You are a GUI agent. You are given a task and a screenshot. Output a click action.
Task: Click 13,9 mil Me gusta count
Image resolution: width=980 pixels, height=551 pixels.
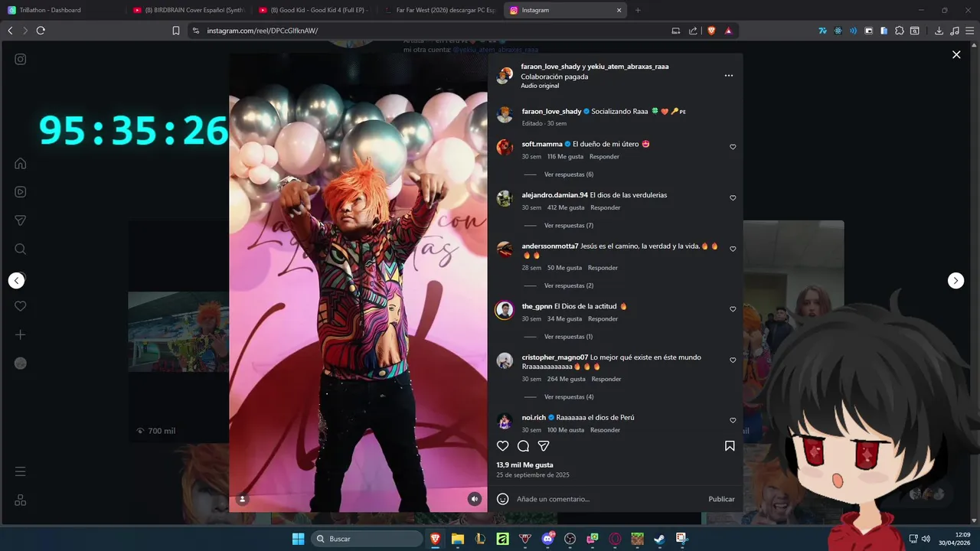(524, 465)
